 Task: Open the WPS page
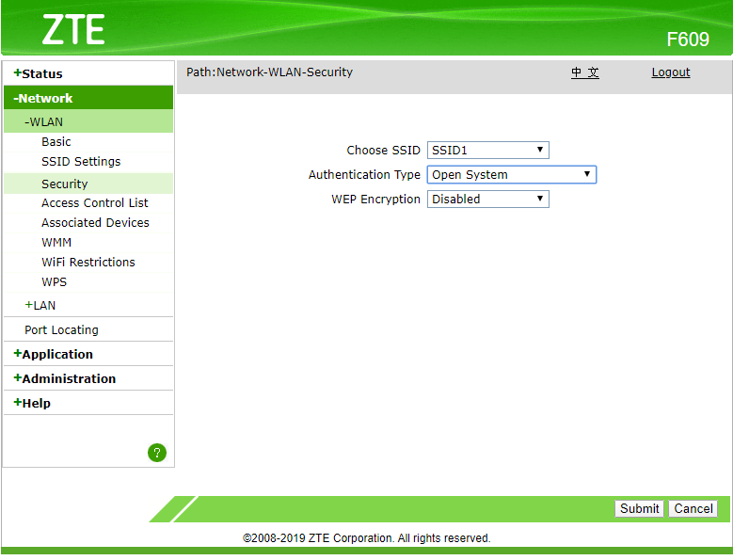tap(55, 281)
